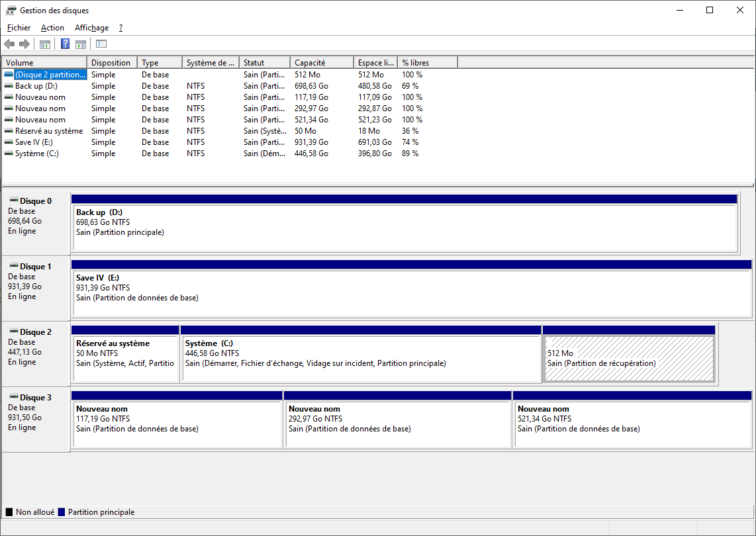Click the Forward arrow toolbar icon
Image resolution: width=756 pixels, height=536 pixels.
tap(24, 44)
